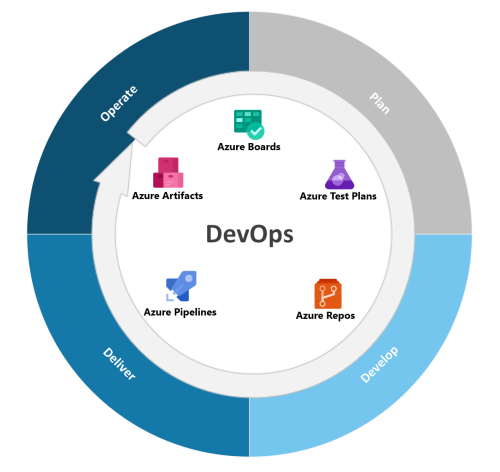This screenshot has width=500, height=472.
Task: Select the Azure Artifacts boxes icon
Action: 168,172
